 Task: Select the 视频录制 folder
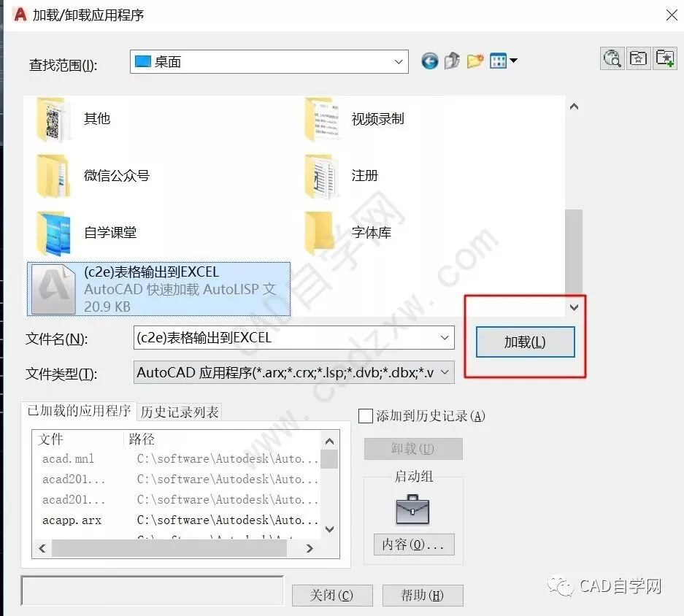[355, 119]
